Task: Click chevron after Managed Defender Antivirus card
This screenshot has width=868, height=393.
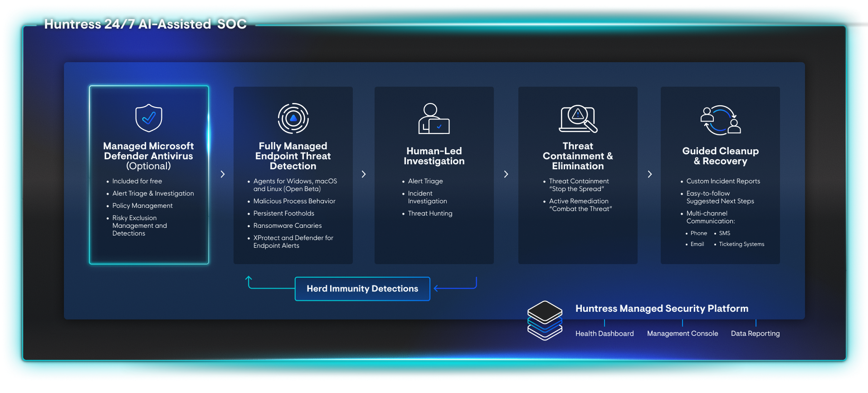Action: coord(222,174)
